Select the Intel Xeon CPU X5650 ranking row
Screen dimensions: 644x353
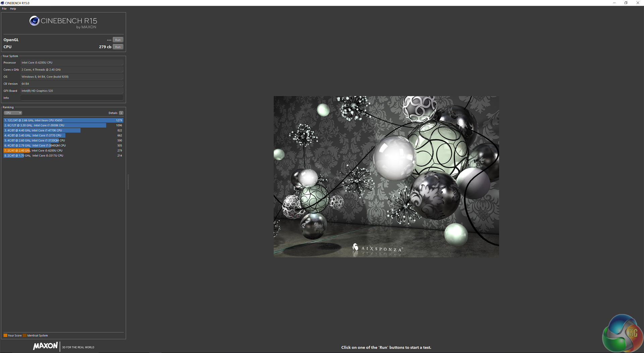pos(63,120)
